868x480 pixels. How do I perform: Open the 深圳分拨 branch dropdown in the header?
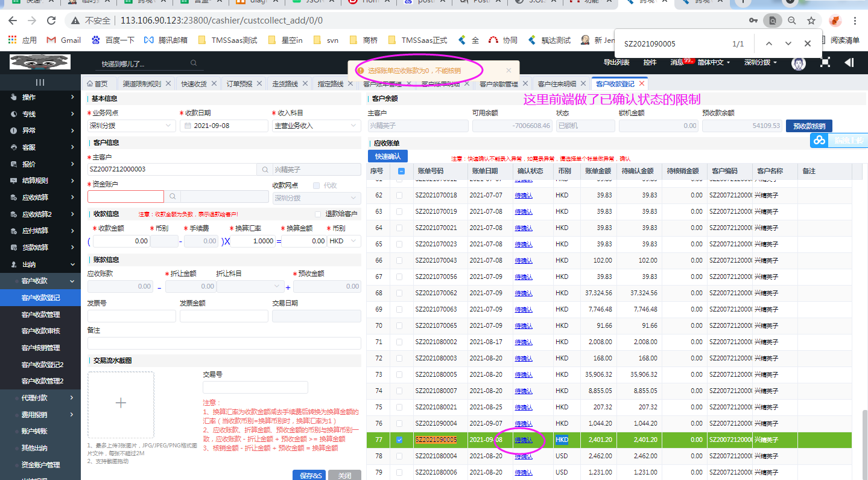click(x=761, y=62)
